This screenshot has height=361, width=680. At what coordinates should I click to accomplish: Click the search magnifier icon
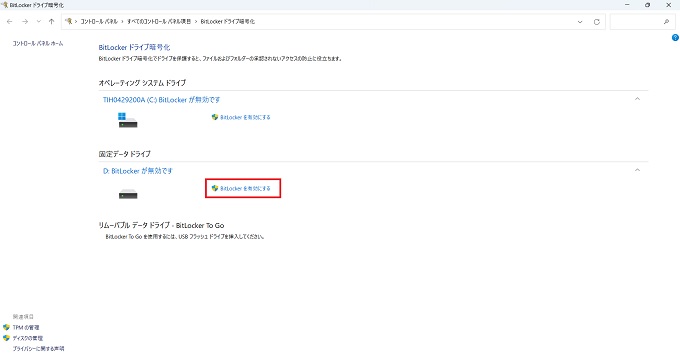tap(666, 22)
